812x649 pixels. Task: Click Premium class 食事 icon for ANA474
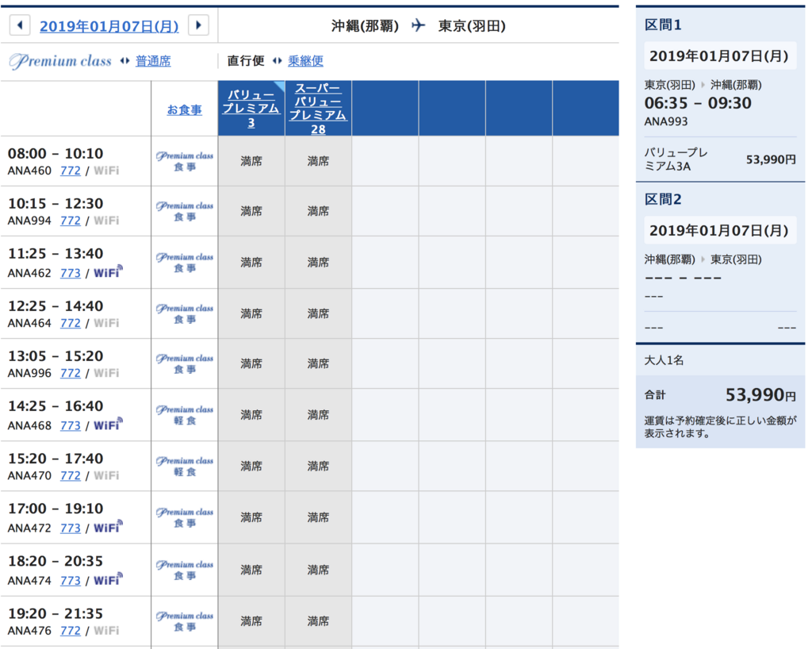coord(184,570)
